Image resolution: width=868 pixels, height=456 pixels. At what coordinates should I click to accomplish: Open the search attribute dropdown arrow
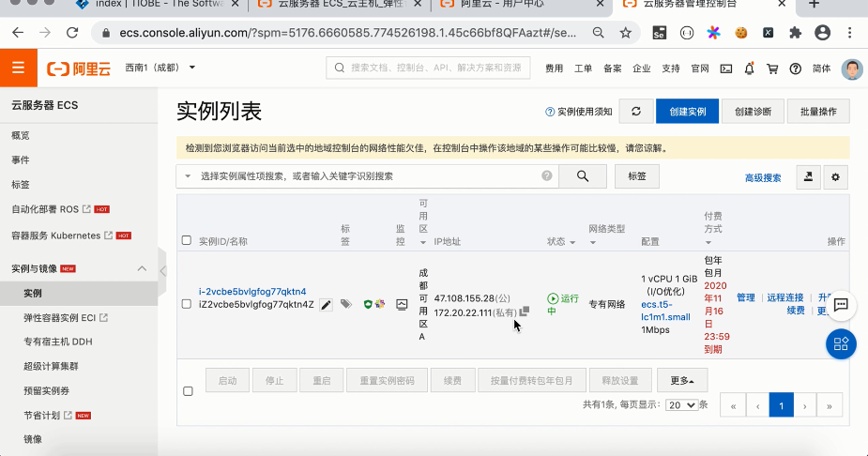pyautogui.click(x=188, y=176)
